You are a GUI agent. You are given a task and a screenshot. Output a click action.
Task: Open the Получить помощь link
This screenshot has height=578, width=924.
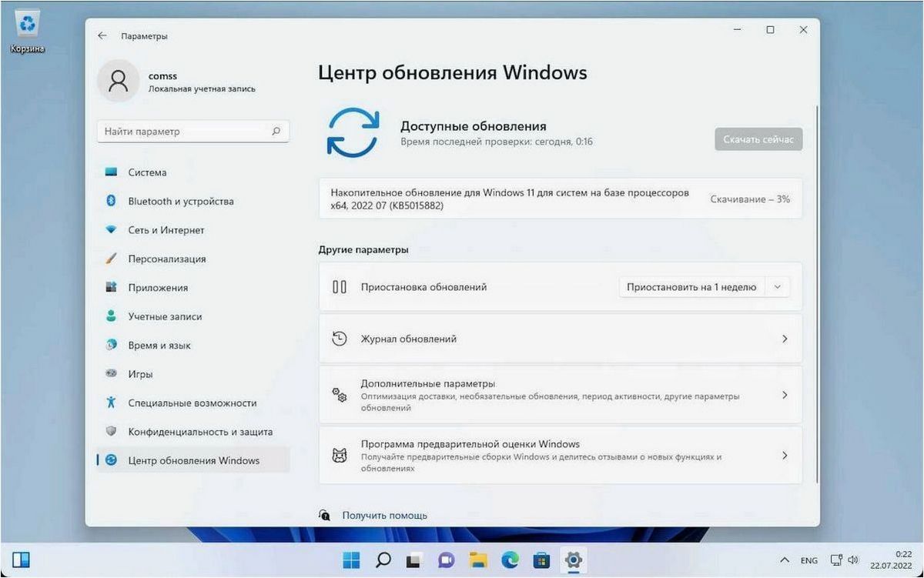point(384,516)
